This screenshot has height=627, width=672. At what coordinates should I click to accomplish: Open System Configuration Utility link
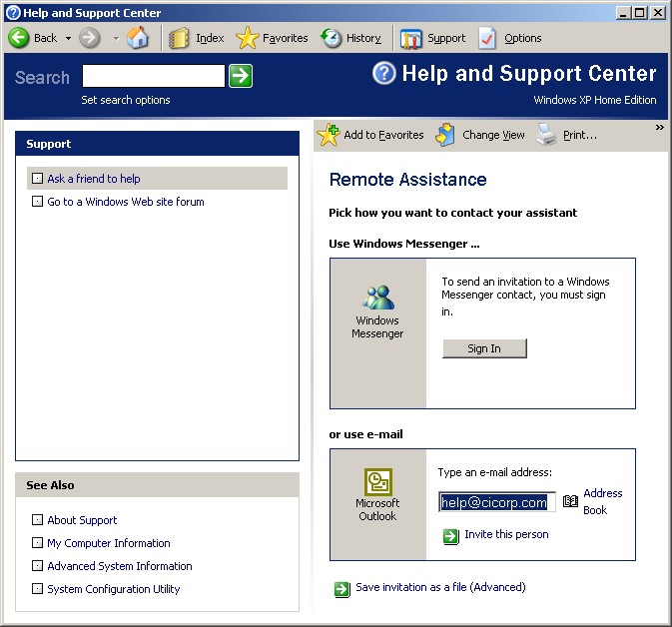click(x=114, y=589)
